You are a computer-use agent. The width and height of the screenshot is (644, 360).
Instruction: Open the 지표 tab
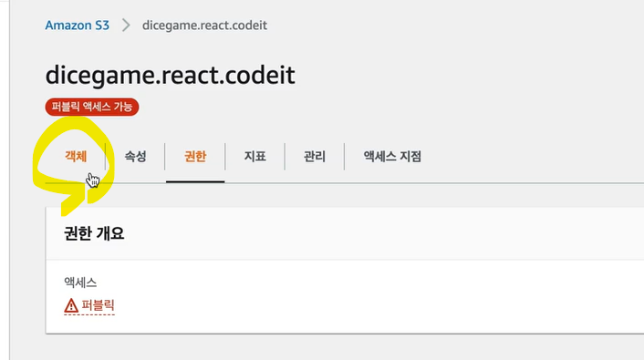point(255,157)
